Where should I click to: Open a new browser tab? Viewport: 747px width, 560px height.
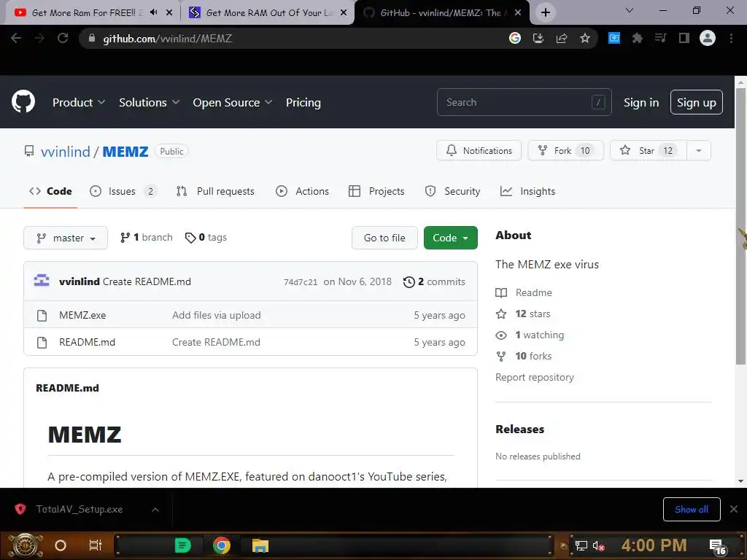[x=546, y=12]
